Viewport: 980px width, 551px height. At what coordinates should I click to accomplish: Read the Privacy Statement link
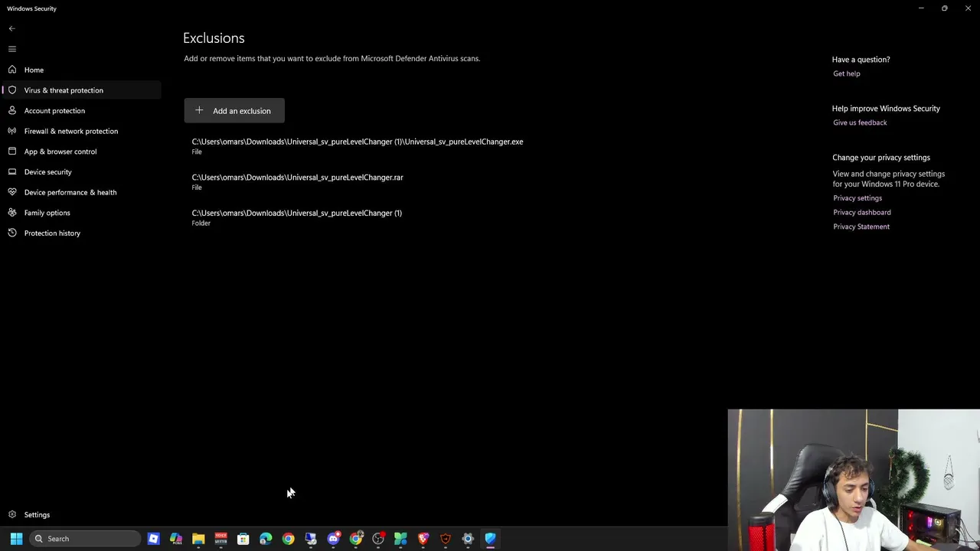861,227
